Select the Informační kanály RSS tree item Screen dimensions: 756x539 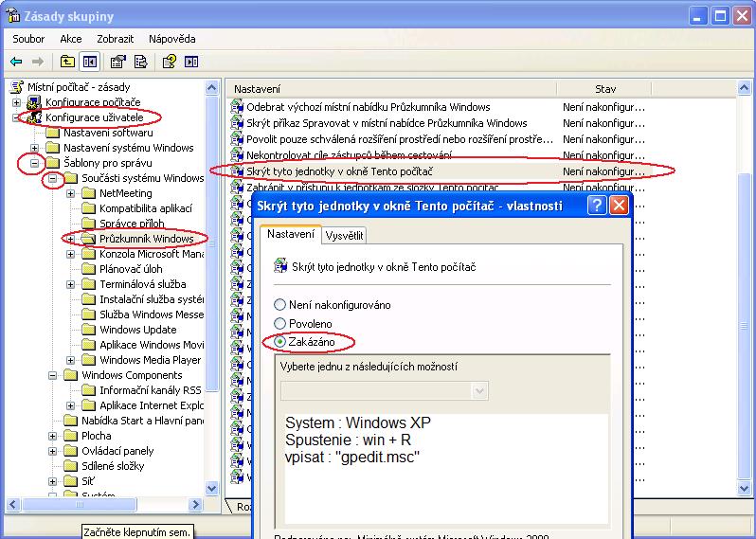(150, 390)
